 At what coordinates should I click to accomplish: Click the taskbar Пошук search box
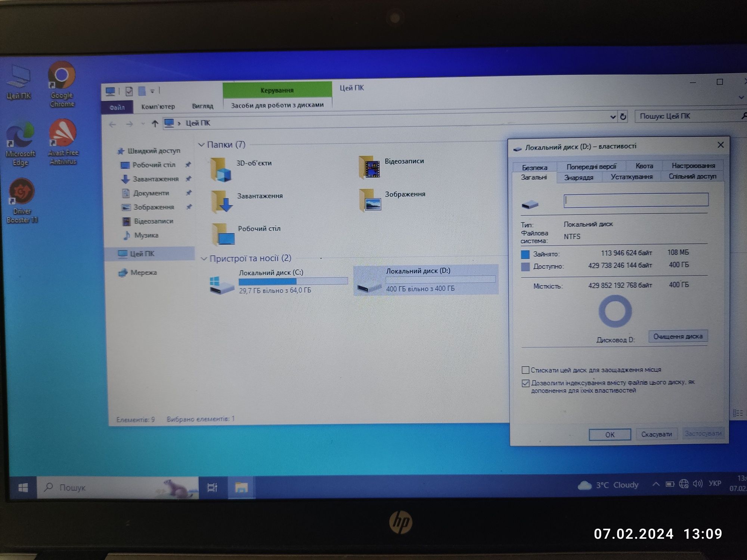point(118,488)
